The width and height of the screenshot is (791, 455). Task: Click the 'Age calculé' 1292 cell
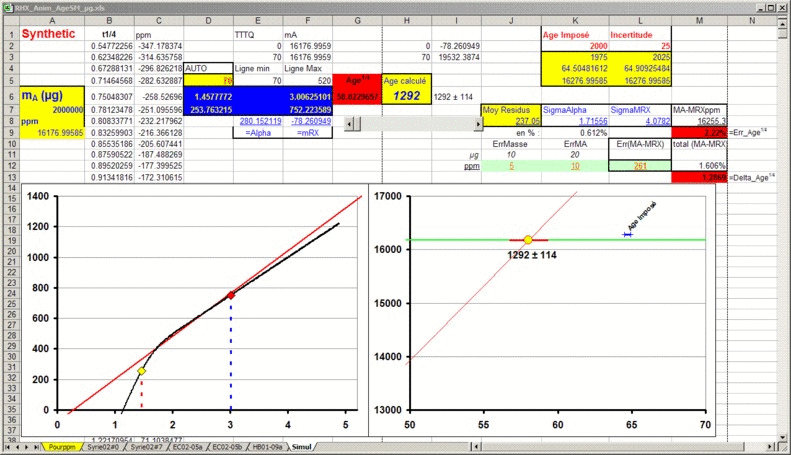click(x=407, y=95)
